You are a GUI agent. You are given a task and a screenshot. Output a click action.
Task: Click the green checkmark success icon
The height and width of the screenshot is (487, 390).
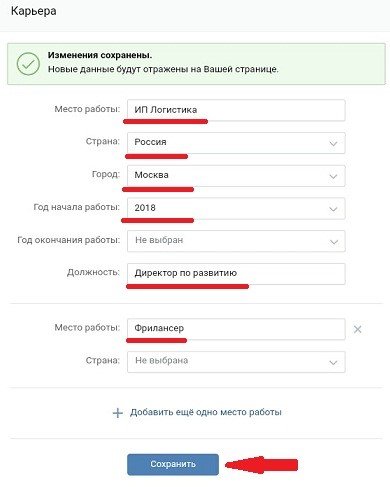click(28, 64)
